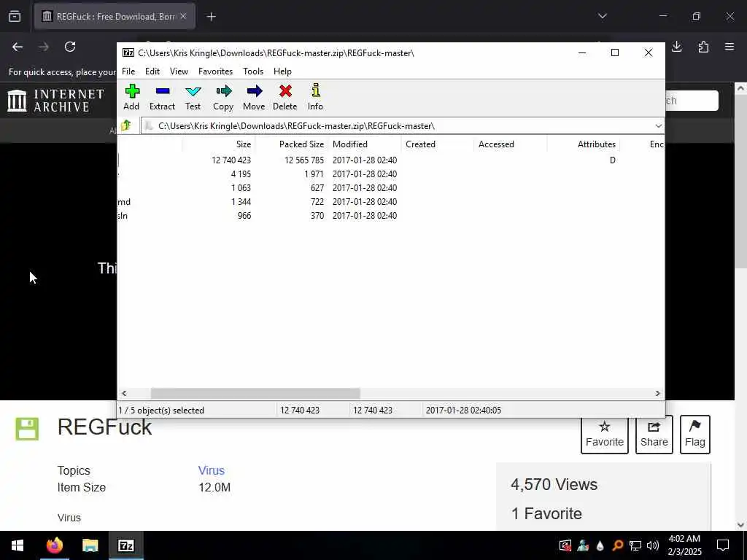747x560 pixels.
Task: Extract the archive with the Extract icon
Action: click(x=162, y=97)
